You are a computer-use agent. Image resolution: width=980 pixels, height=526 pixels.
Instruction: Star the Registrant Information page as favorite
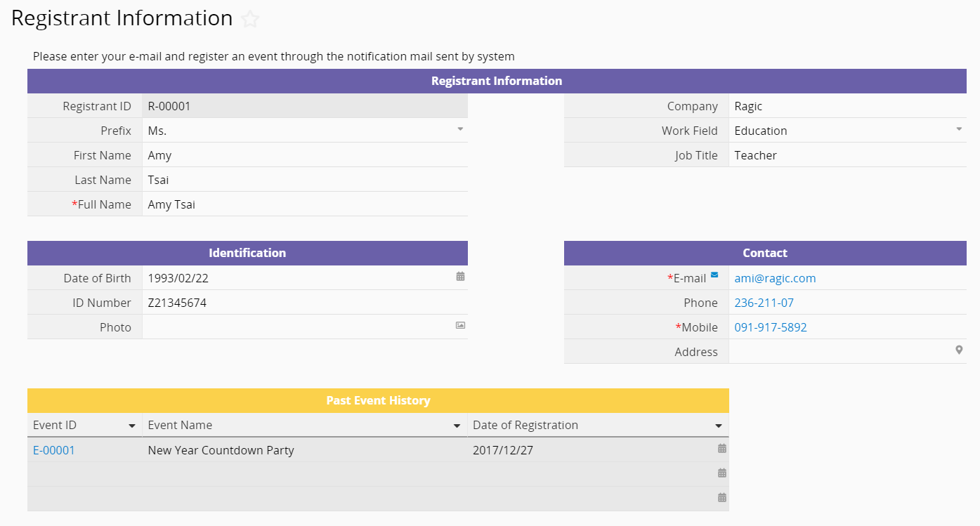[250, 20]
